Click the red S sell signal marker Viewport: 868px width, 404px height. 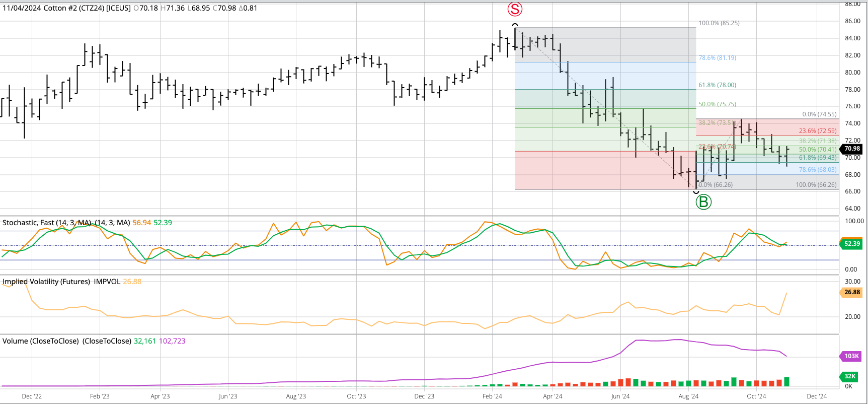[x=515, y=9]
